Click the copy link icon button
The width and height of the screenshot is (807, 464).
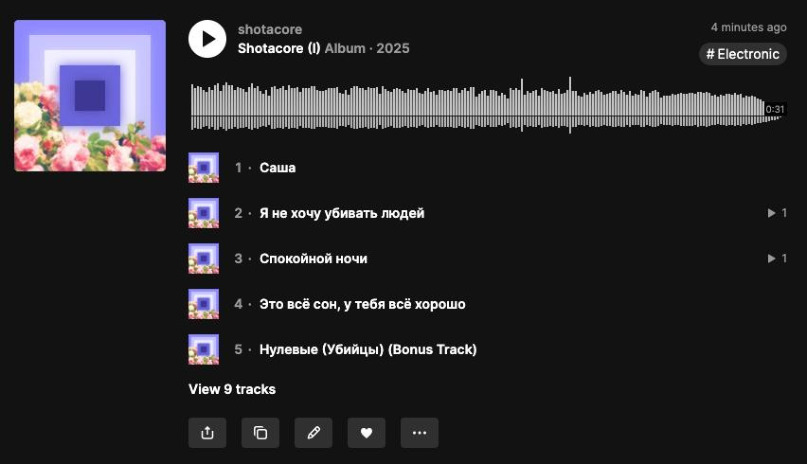pyautogui.click(x=260, y=433)
